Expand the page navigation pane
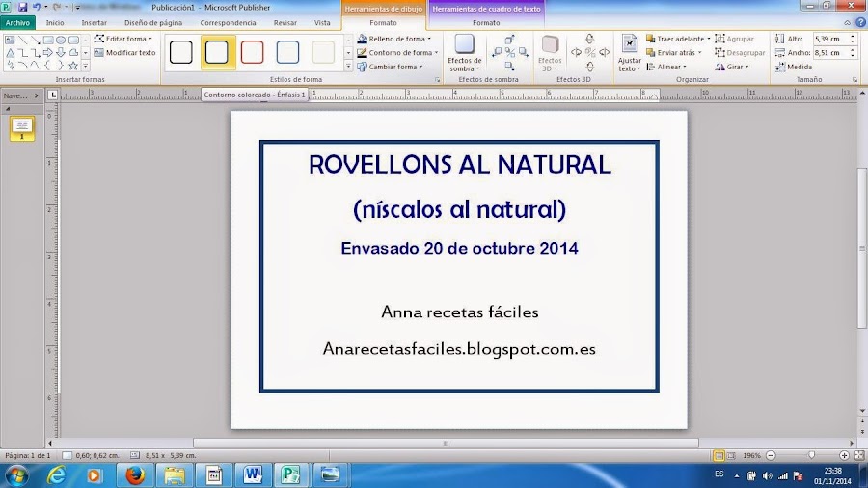 click(x=37, y=95)
